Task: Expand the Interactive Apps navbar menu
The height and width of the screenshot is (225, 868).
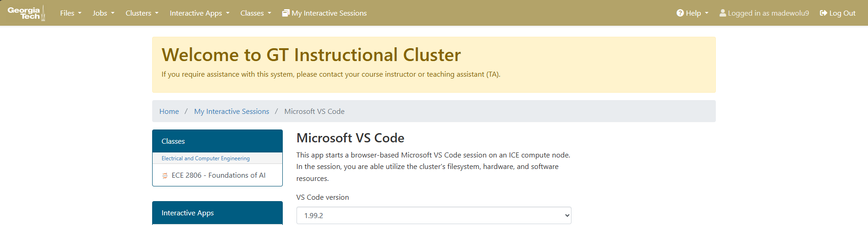Action: coord(199,13)
